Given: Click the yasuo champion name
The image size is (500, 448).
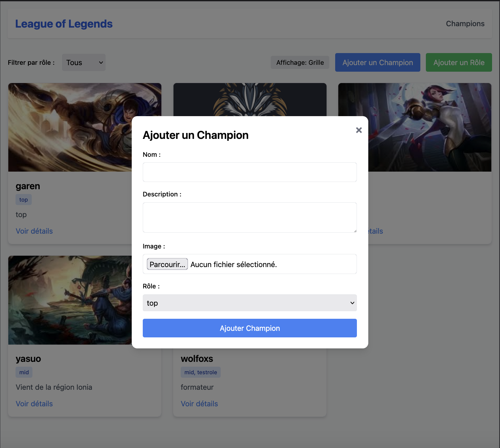Looking at the screenshot, I should coord(28,359).
